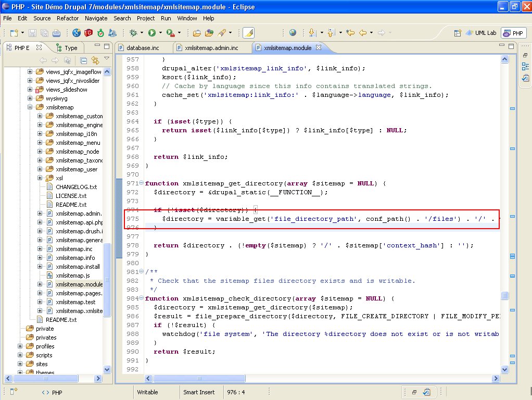The width and height of the screenshot is (532, 400).
Task: Click the Next Annotation down arrow icon
Action: [x=312, y=33]
